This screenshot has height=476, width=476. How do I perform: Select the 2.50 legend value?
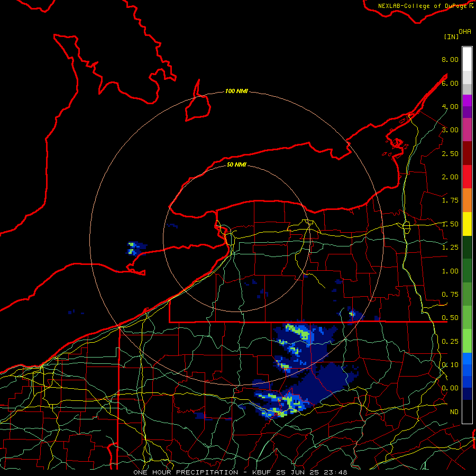click(x=450, y=153)
